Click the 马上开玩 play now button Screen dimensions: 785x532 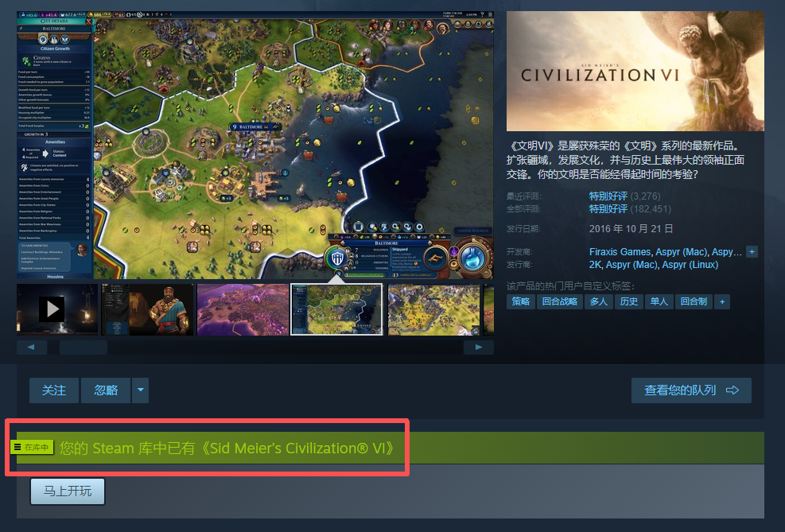coord(68,491)
